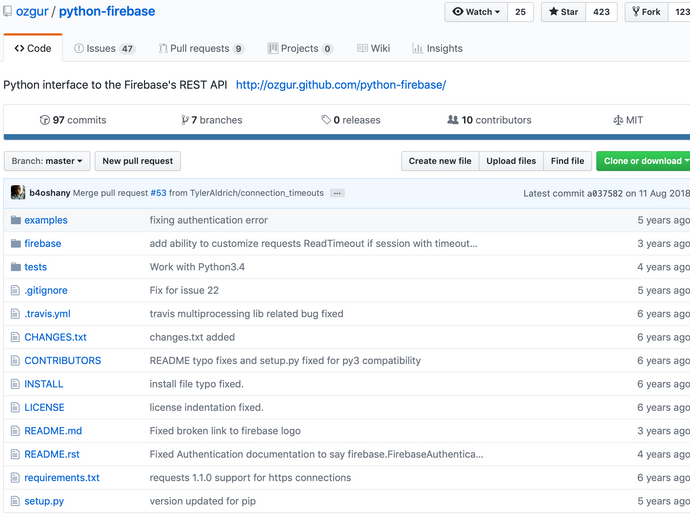The image size is (690, 518).
Task: Open the python-firebase homepage link
Action: click(341, 85)
